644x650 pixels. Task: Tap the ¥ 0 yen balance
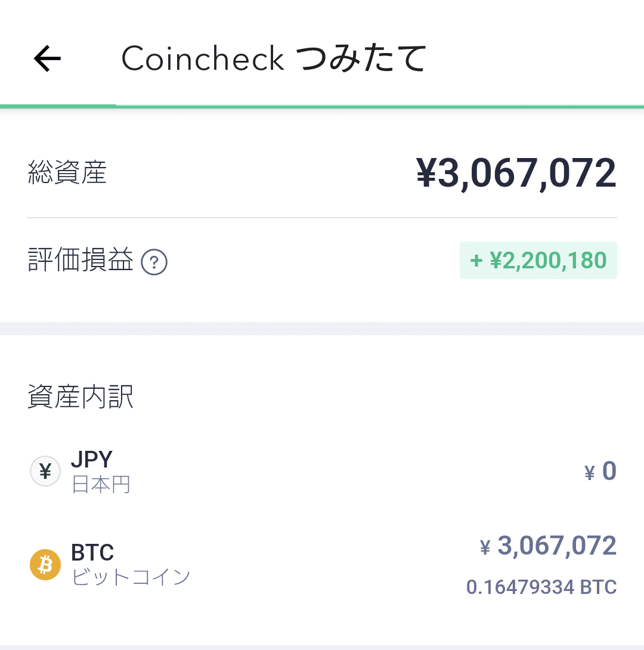[x=600, y=471]
